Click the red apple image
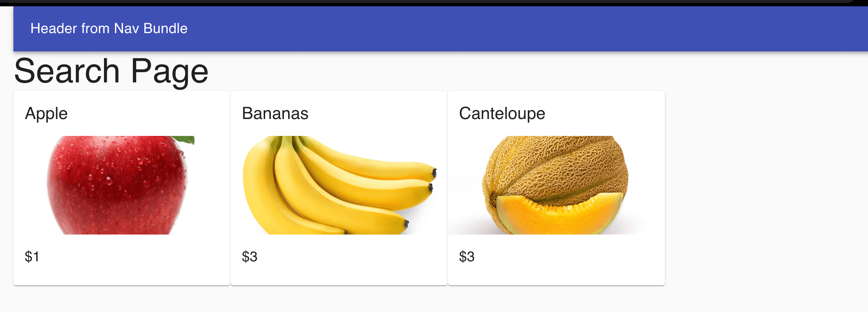 pos(120,185)
